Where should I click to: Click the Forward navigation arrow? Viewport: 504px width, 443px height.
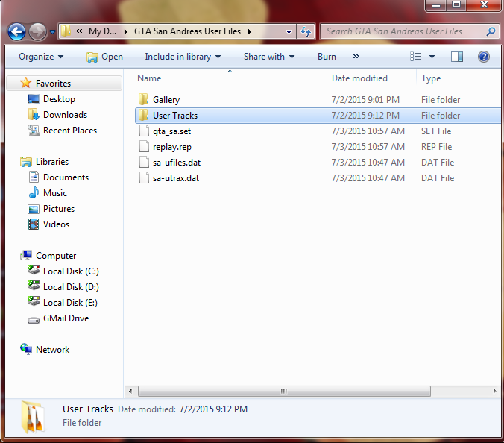point(37,31)
